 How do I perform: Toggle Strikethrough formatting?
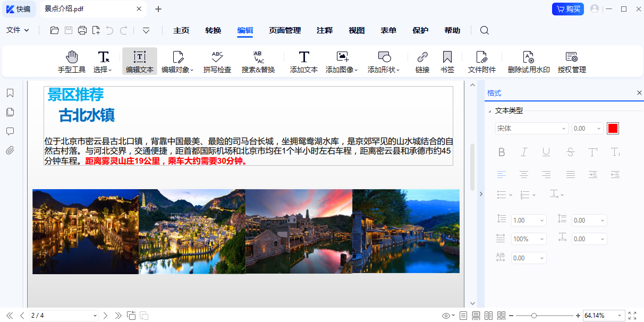(570, 152)
